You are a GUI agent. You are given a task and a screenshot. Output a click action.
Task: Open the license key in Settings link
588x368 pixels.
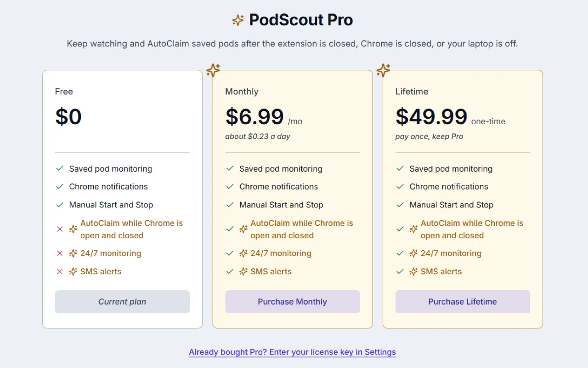[292, 352]
